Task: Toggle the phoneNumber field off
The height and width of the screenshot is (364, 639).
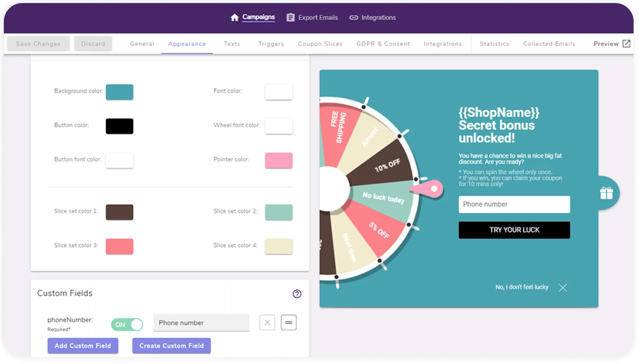Action: click(127, 324)
